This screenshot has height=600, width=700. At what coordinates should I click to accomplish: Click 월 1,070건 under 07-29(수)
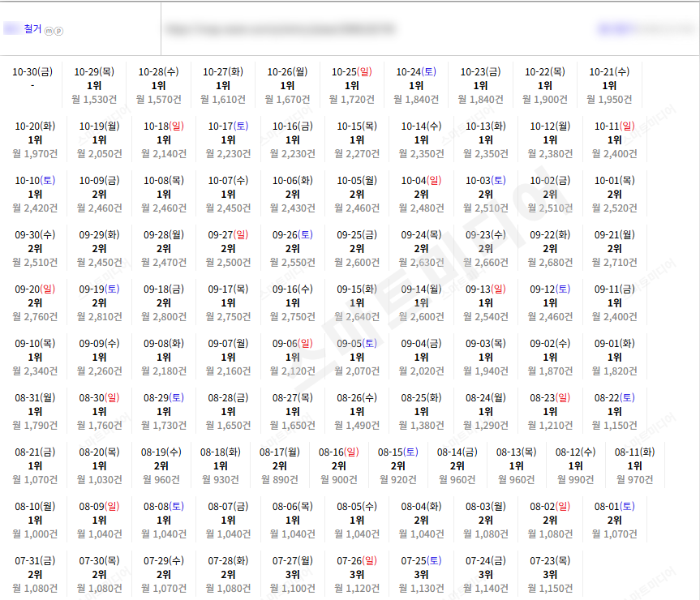(x=164, y=589)
